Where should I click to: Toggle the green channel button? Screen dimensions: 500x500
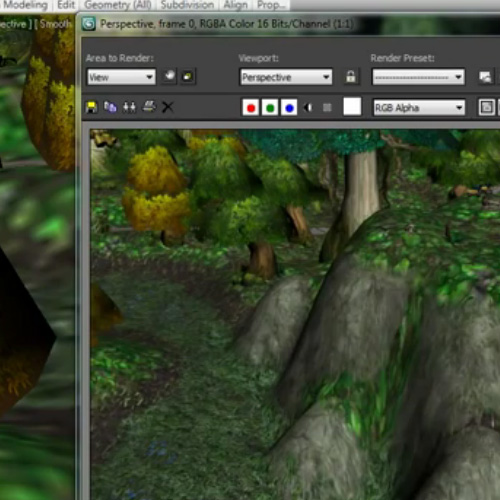(x=270, y=107)
